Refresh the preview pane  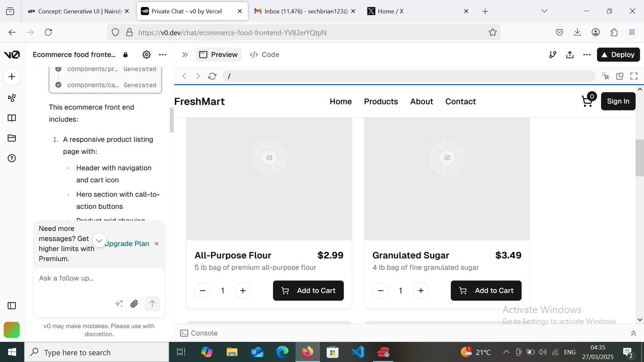[212, 76]
